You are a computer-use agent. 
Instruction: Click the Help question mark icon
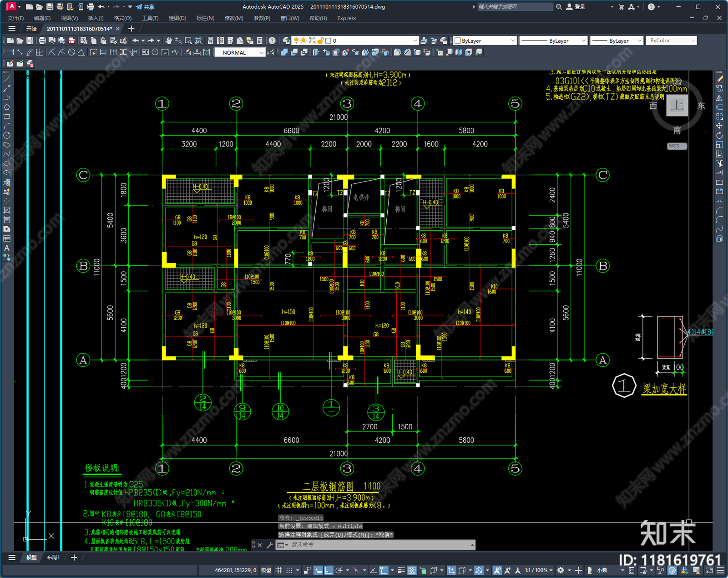click(x=272, y=41)
